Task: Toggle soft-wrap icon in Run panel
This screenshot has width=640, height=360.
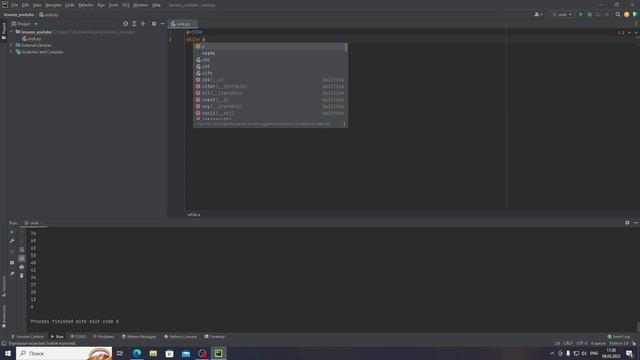Action: [x=22, y=249]
